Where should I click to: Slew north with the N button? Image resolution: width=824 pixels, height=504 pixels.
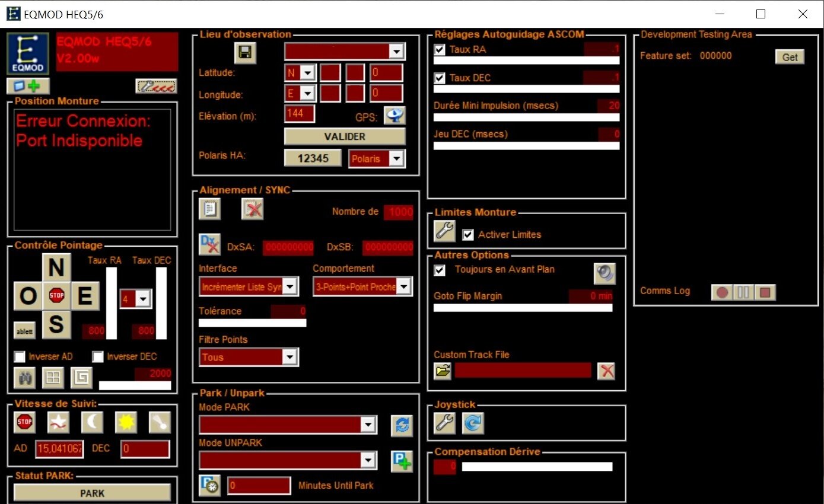tap(56, 268)
